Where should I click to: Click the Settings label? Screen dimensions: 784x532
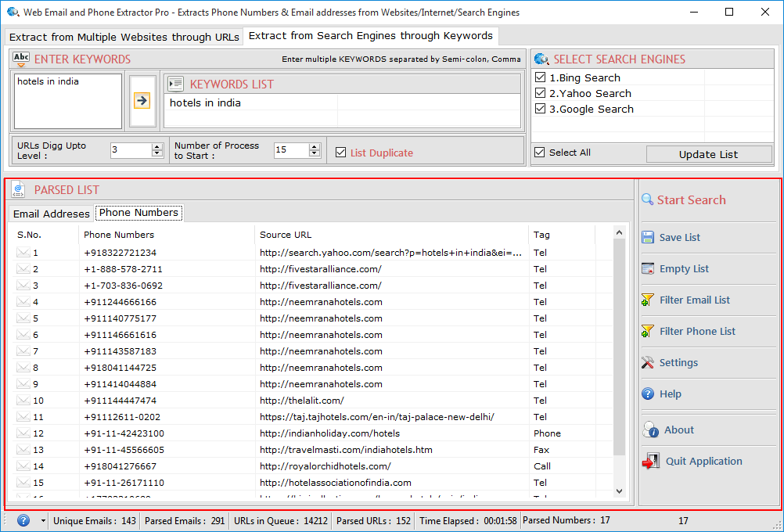678,363
